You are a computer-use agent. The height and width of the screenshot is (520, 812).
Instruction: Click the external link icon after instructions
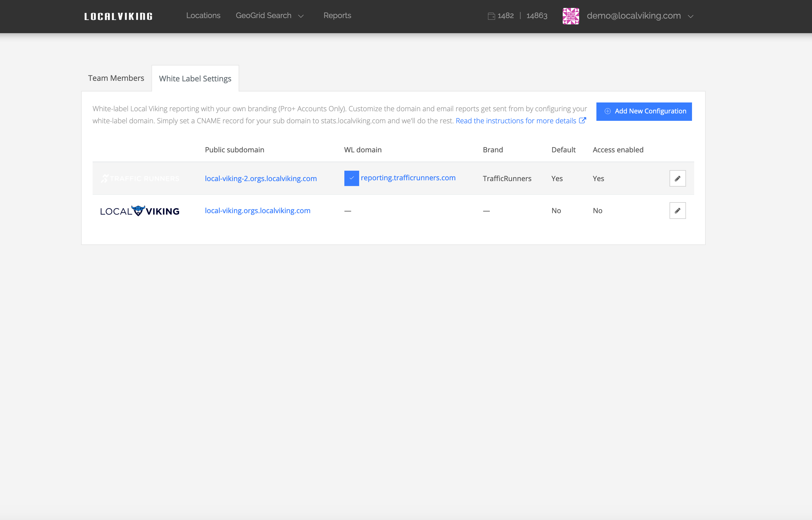click(x=582, y=120)
